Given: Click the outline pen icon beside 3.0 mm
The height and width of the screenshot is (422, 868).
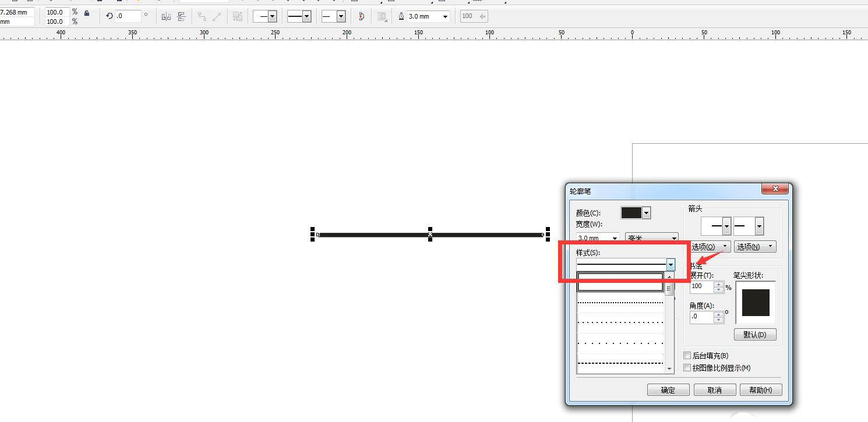Looking at the screenshot, I should [401, 16].
